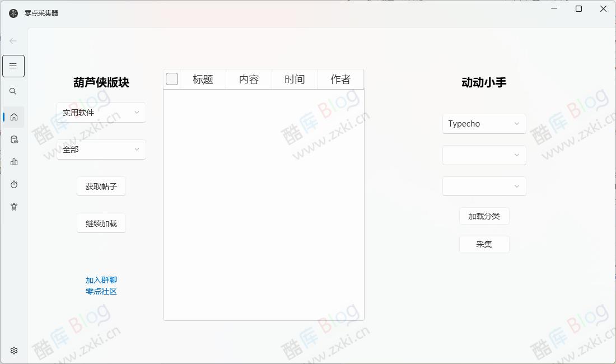Open the 加入群聊 link
This screenshot has width=616, height=364.
click(x=101, y=279)
